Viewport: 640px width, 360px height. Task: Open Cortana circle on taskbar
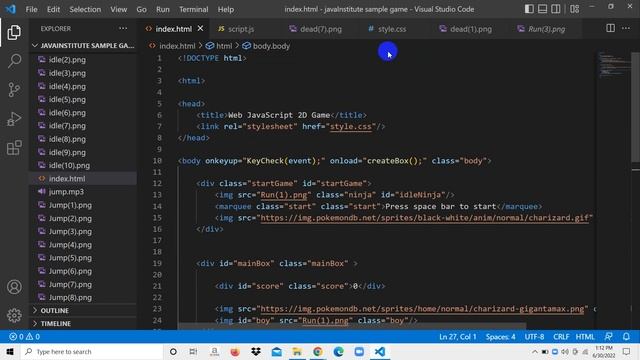click(x=173, y=351)
